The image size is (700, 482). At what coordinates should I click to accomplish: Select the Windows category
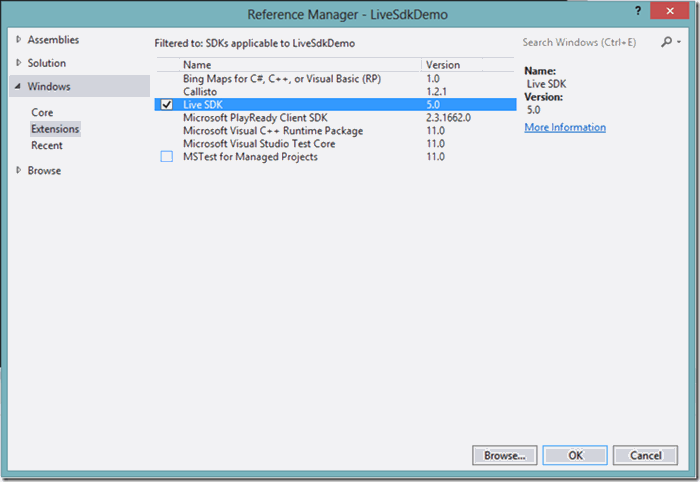coord(49,87)
